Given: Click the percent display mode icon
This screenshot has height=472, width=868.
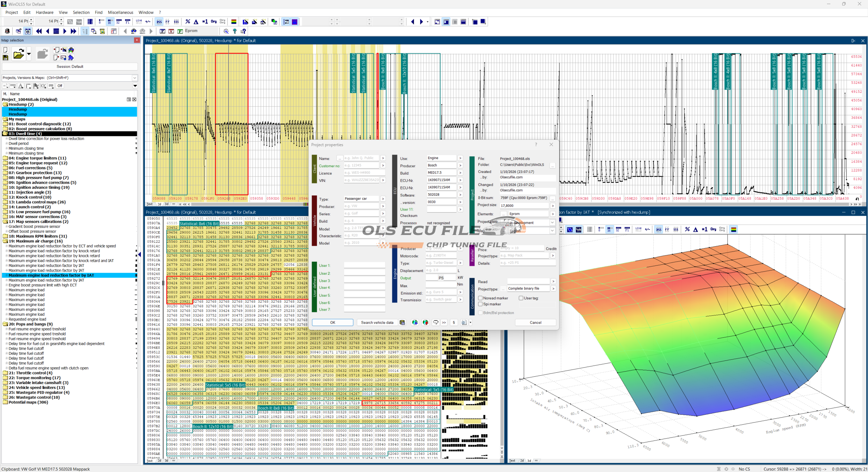Looking at the screenshot, I should (x=188, y=22).
